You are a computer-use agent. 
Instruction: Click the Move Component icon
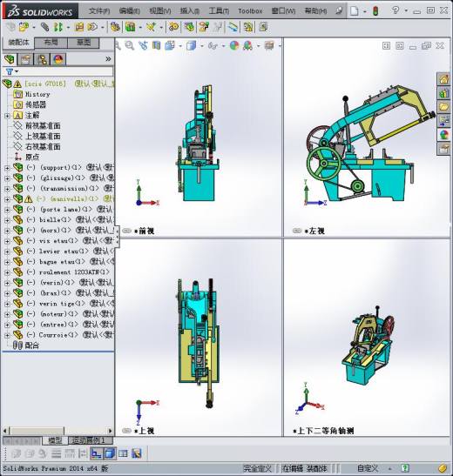[92, 27]
